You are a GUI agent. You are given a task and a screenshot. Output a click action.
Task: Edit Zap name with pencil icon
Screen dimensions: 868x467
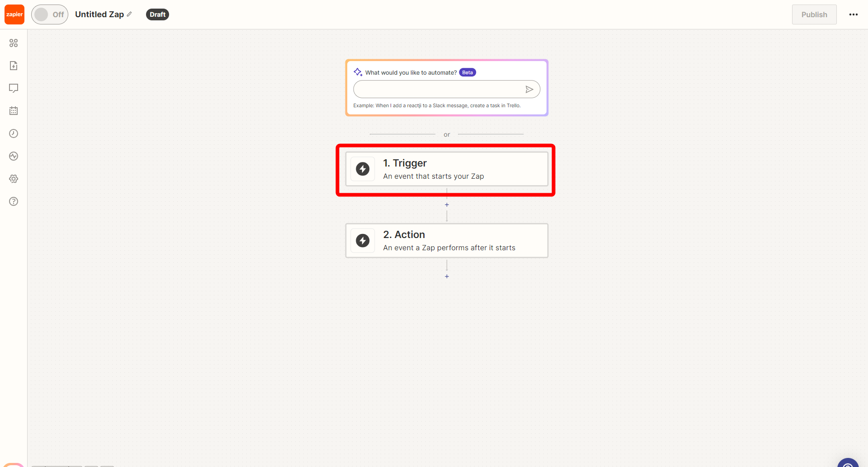tap(129, 14)
